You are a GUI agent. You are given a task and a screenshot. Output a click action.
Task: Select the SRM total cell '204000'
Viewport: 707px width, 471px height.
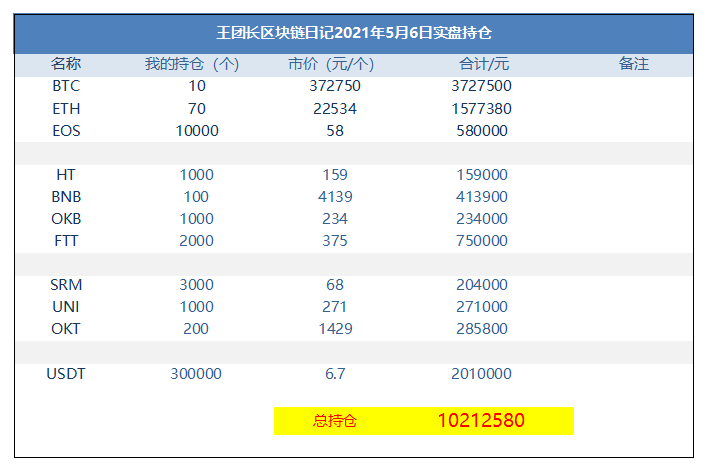pos(482,284)
